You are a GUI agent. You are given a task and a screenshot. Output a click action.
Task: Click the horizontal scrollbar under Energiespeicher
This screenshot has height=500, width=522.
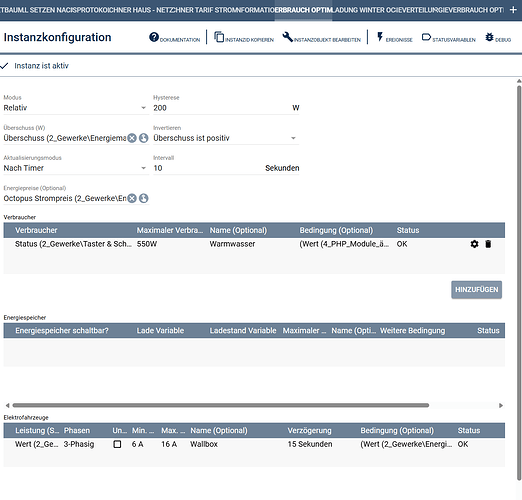pos(221,405)
